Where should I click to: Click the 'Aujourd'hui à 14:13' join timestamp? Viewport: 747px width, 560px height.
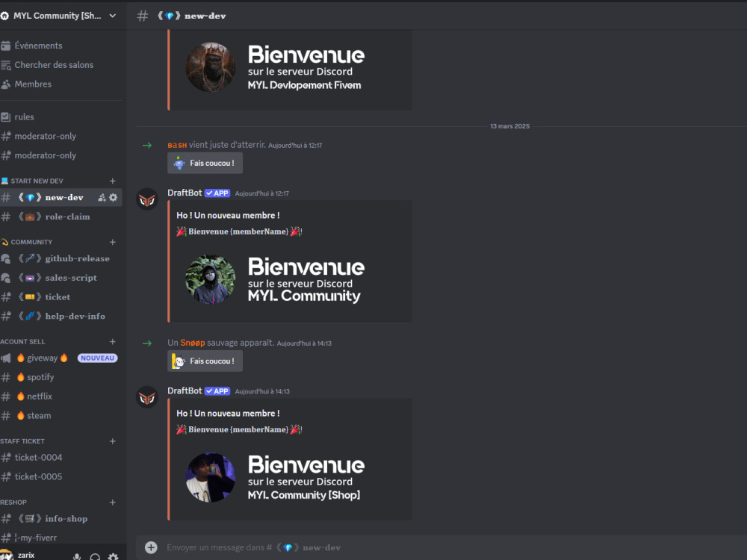coord(304,343)
